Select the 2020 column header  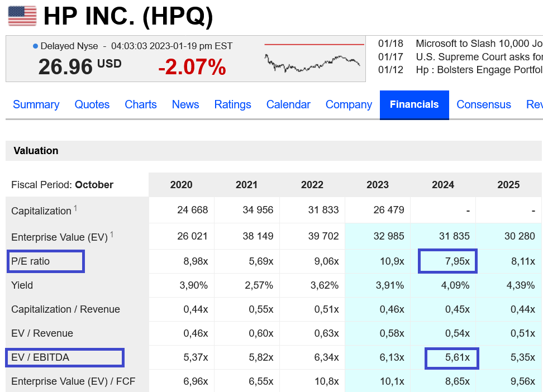pyautogui.click(x=181, y=185)
